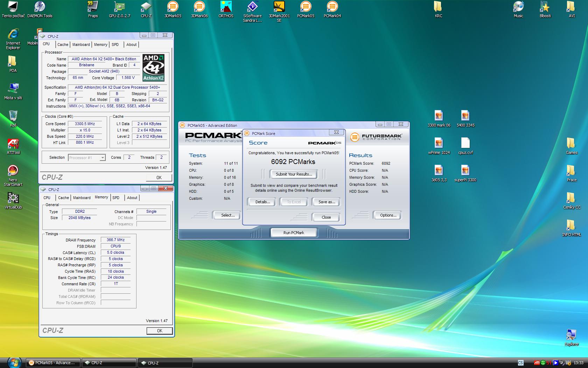The height and width of the screenshot is (368, 588).
Task: Open the CPU-Z desktop shortcut
Action: pyautogui.click(x=146, y=9)
